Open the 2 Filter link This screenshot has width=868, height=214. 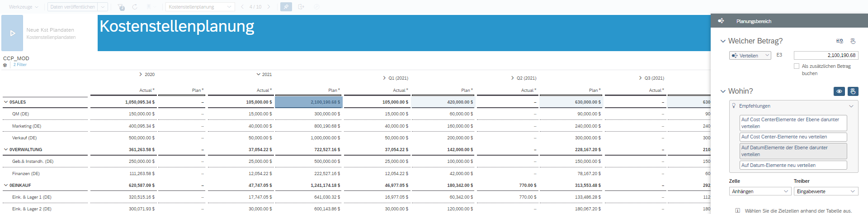pyautogui.click(x=20, y=65)
